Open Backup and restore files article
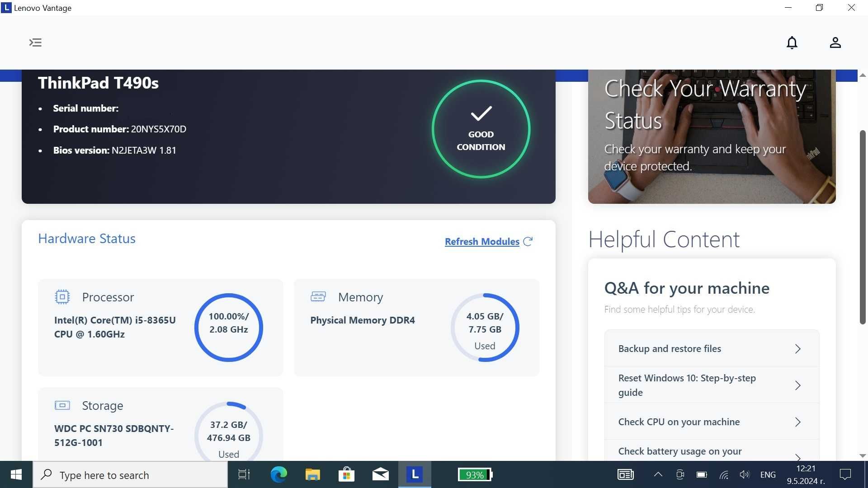 (712, 348)
